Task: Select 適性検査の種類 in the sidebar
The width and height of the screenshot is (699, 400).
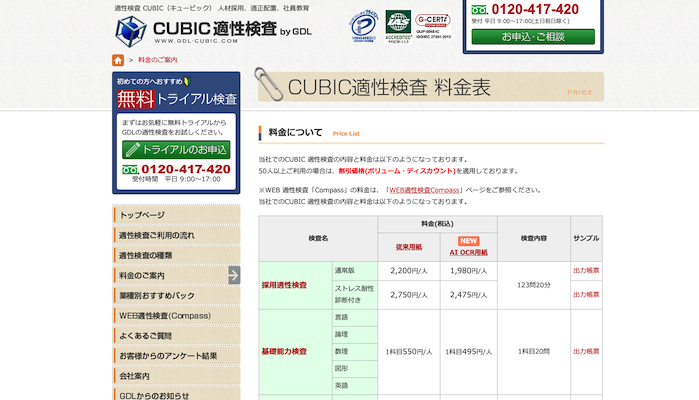Action: [176, 255]
